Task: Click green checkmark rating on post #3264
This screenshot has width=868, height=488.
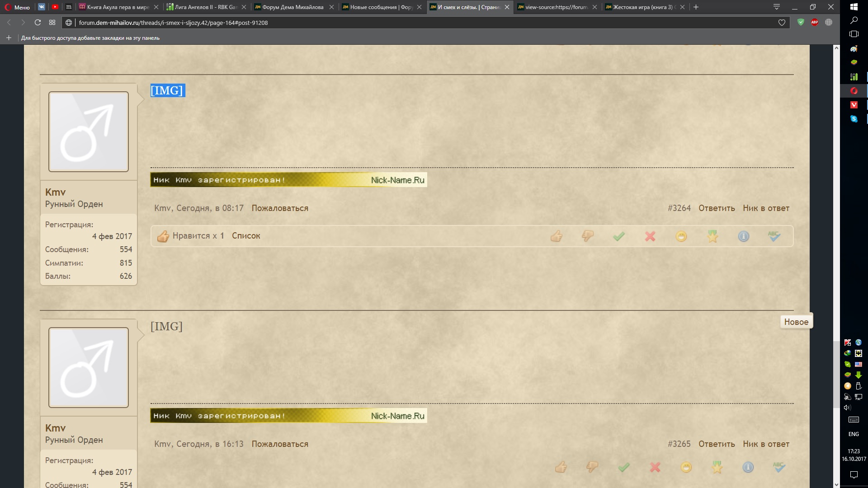Action: coord(619,236)
